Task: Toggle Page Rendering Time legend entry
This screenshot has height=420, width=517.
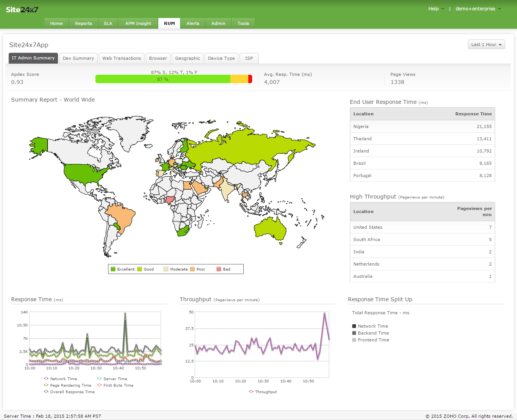Action: tap(67, 385)
